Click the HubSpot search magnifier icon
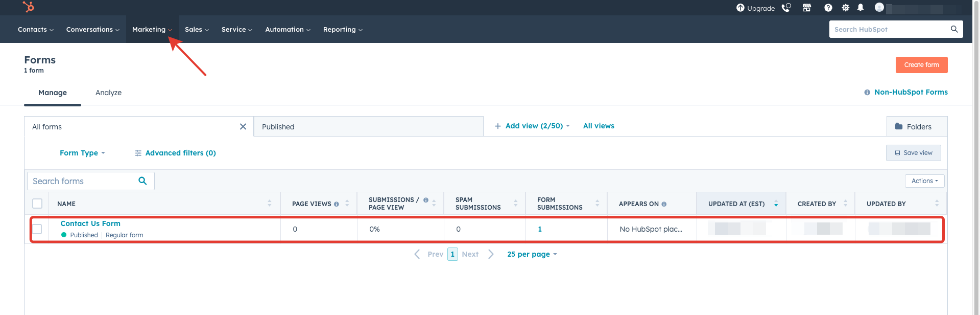 [954, 29]
